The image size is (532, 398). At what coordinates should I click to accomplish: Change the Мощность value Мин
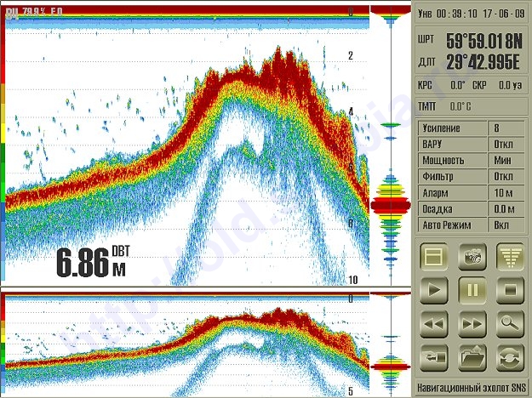507,160
